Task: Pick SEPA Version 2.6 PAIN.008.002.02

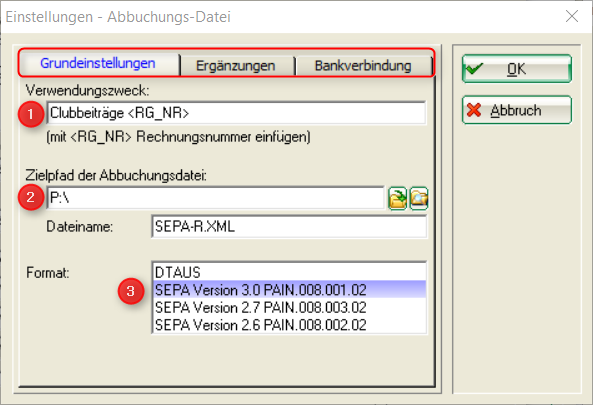Action: pos(290,324)
